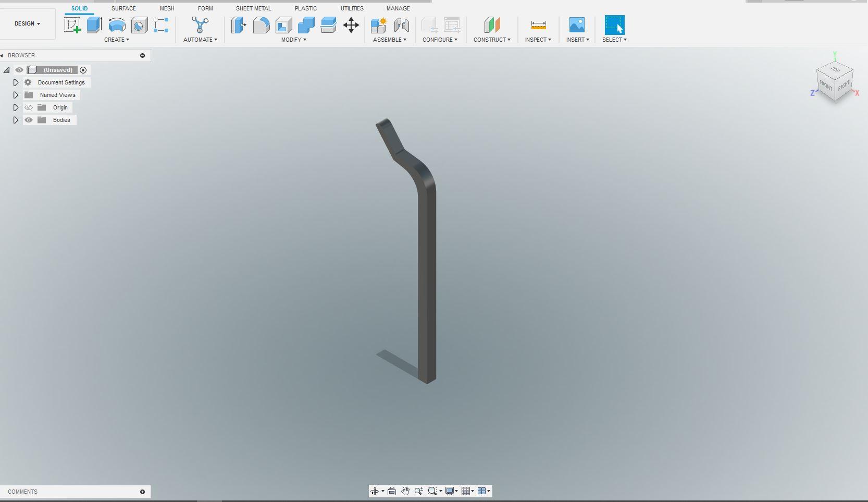Collapse the Browser panel with the minus button
The height and width of the screenshot is (502, 868).
tap(142, 55)
